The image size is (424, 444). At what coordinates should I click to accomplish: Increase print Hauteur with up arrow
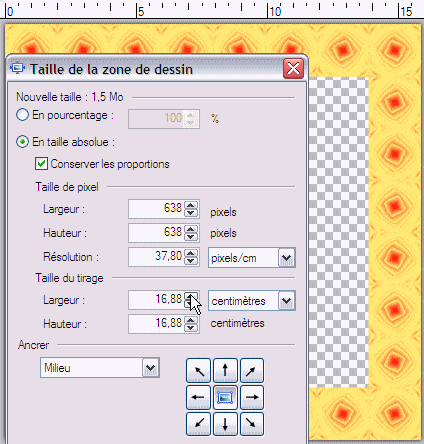pos(191,320)
